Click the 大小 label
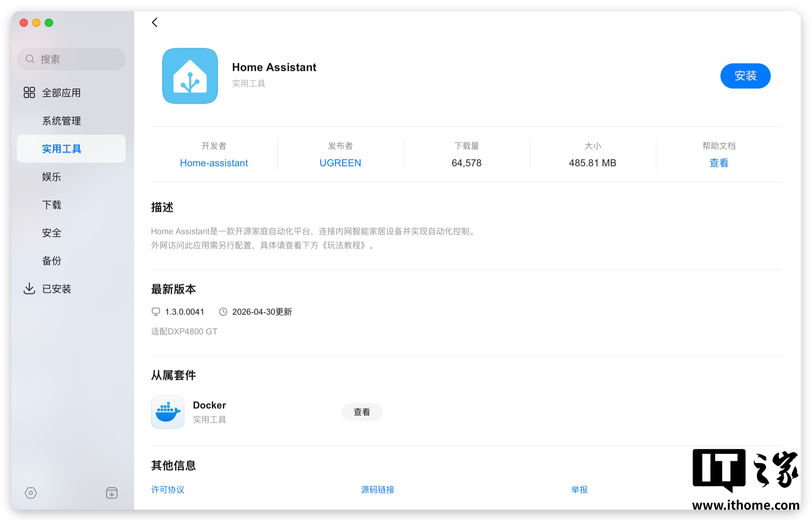The image size is (812, 520). click(x=593, y=146)
